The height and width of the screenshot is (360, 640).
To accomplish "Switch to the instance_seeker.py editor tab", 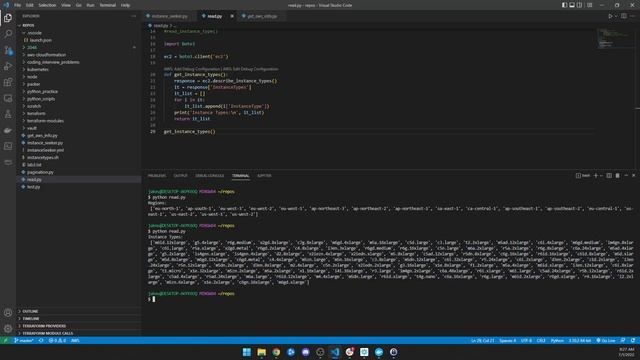I will [x=169, y=16].
